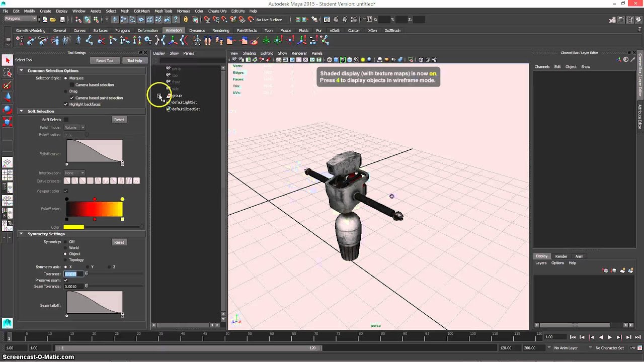Click the Reset Tool button

105,61
